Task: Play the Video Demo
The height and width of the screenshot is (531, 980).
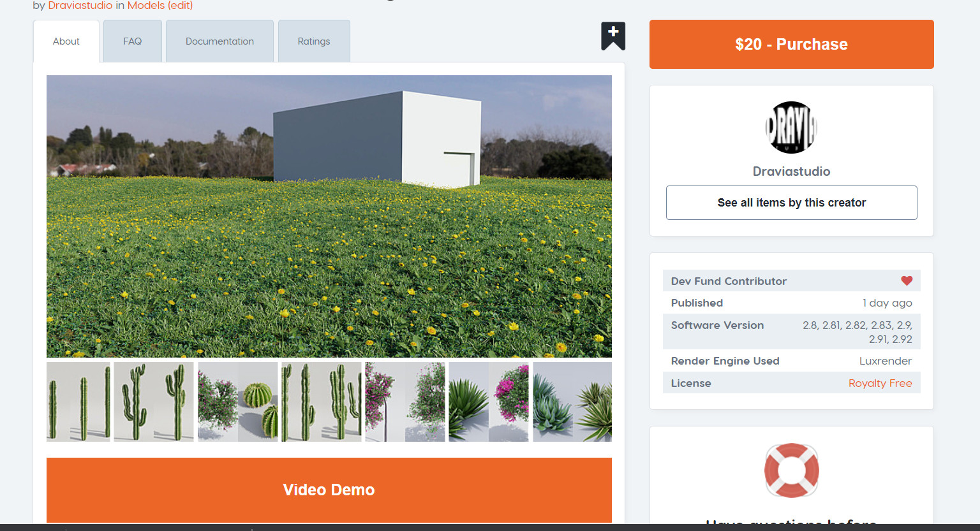Action: (329, 490)
